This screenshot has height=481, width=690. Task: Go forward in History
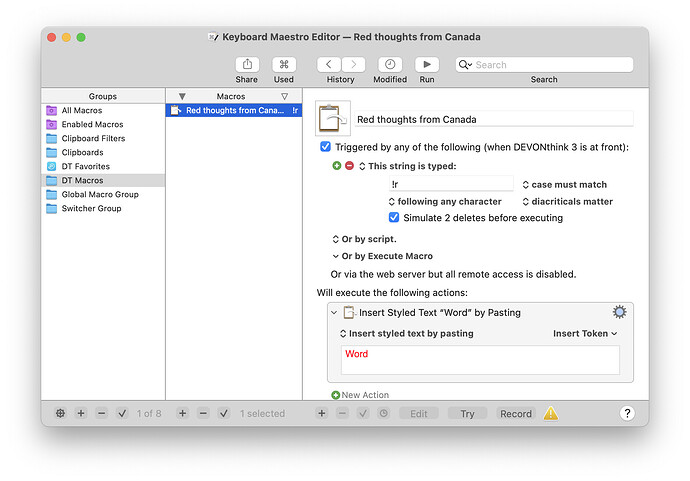click(x=353, y=65)
